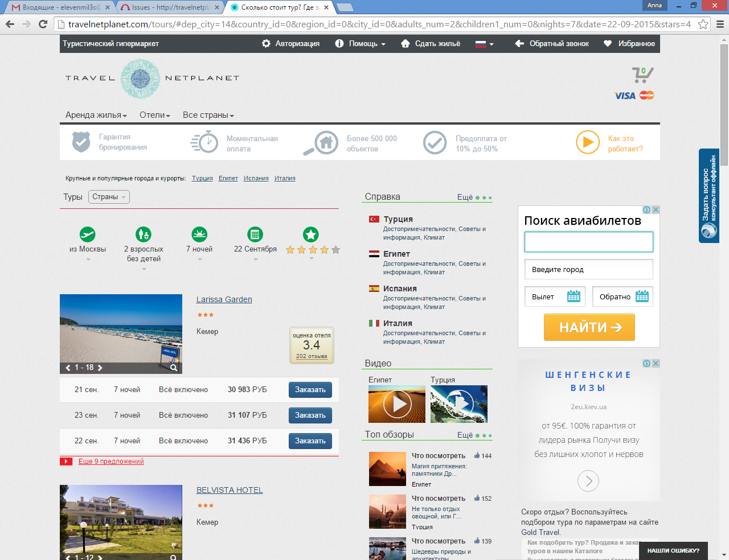The image size is (729, 560).
Task: Expand the Аренда жилья menu
Action: (96, 115)
